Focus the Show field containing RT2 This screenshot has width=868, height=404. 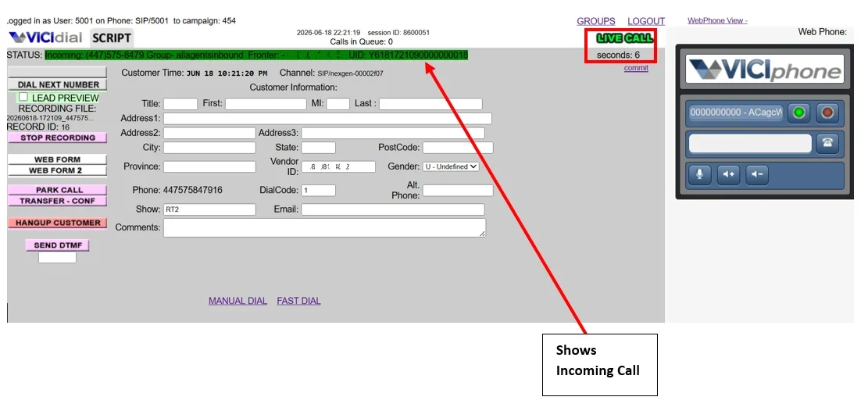click(x=210, y=209)
